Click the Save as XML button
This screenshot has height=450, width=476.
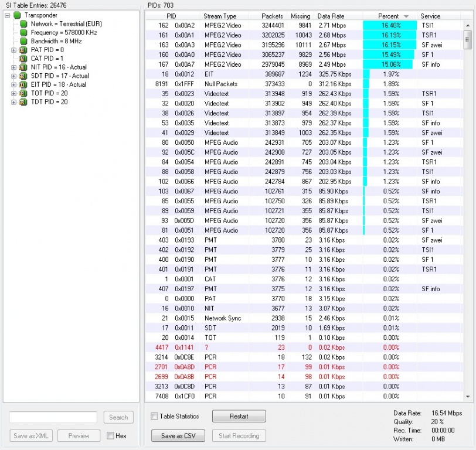point(31,436)
